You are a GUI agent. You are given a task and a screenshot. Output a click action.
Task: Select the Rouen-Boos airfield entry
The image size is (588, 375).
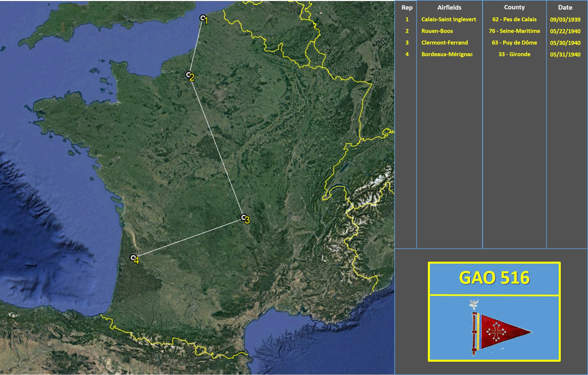[x=437, y=31]
